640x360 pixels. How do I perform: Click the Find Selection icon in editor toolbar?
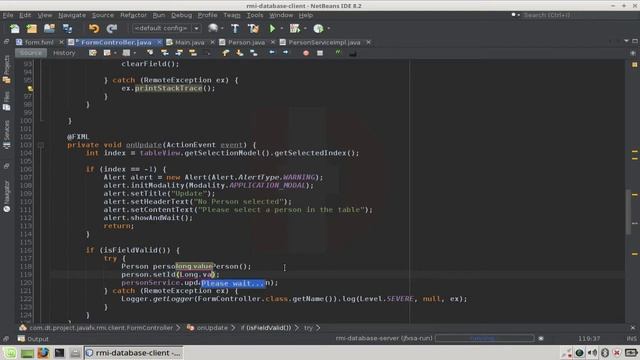pyautogui.click(x=150, y=53)
